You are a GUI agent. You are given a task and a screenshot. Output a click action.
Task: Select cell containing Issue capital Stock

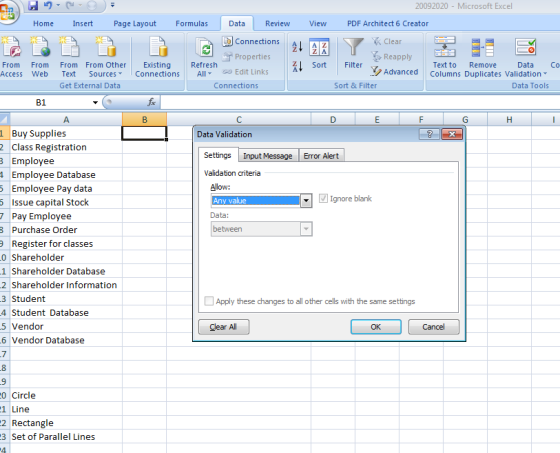(x=66, y=202)
